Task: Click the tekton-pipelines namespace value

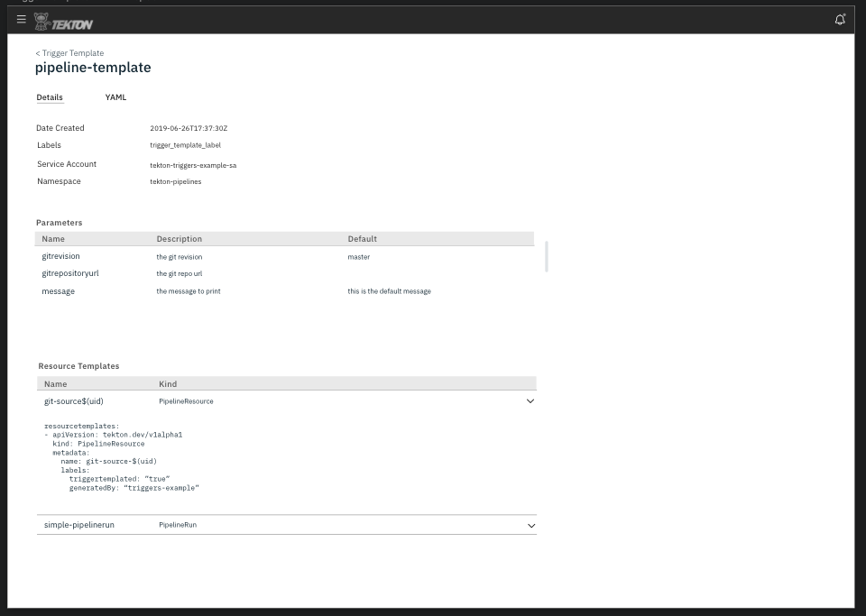Action: tap(176, 181)
